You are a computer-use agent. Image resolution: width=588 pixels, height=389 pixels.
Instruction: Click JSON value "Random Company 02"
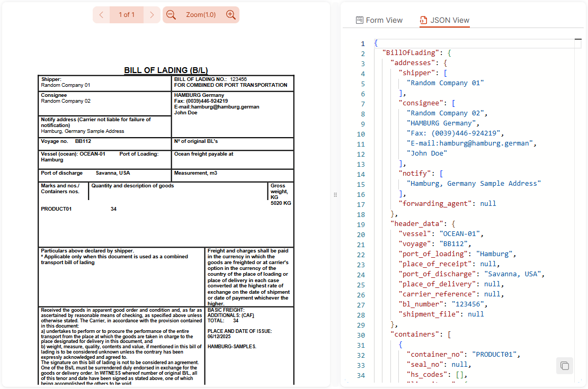[445, 113]
